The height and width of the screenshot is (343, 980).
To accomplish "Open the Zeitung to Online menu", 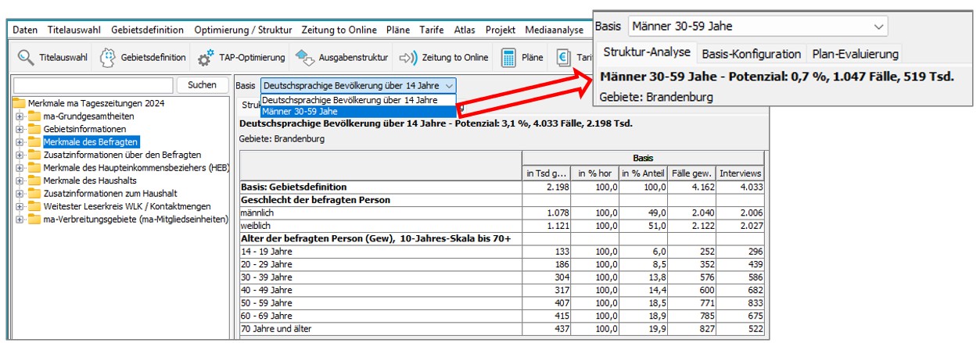I will [340, 30].
